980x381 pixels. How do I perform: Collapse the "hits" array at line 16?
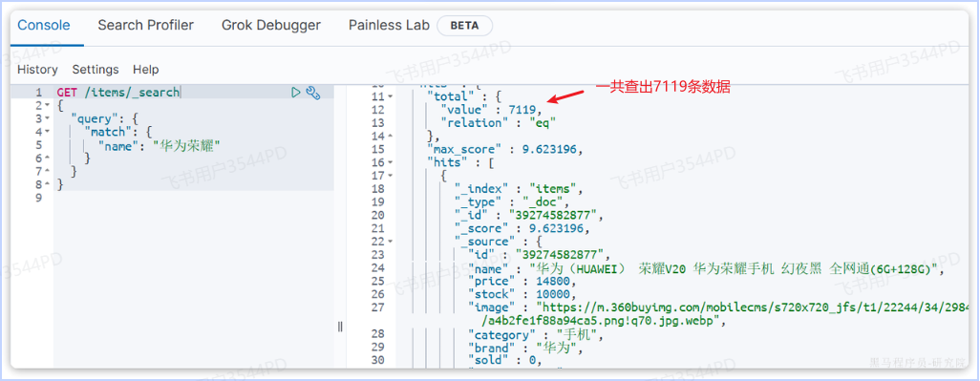click(x=391, y=162)
